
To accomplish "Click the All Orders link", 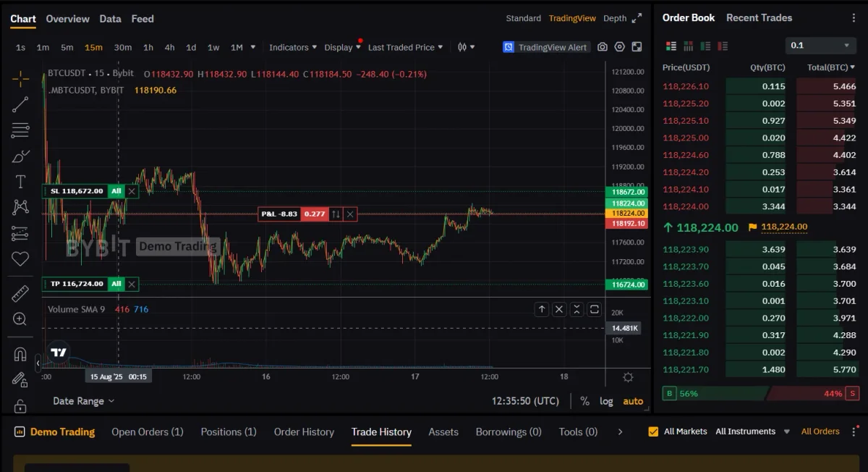I will click(820, 431).
